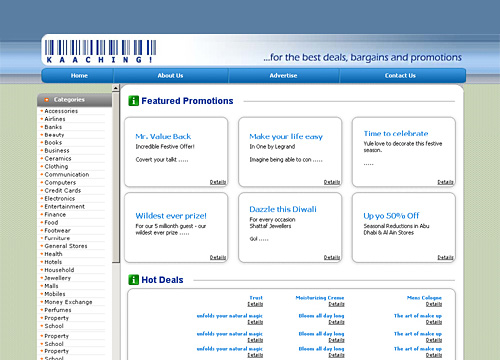The height and width of the screenshot is (360, 500).
Task: Open the Advertise navigation tab
Action: tap(283, 76)
